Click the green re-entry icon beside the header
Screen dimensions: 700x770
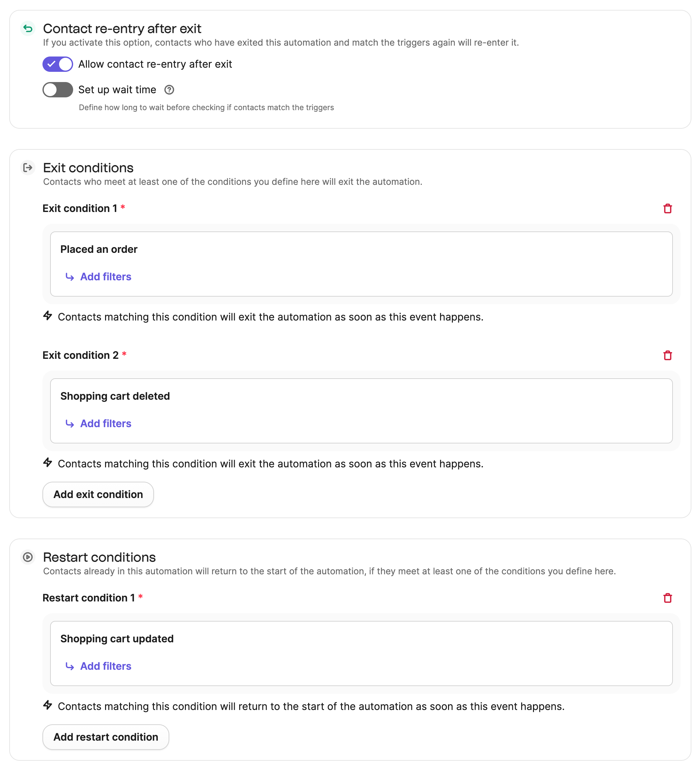pos(28,28)
